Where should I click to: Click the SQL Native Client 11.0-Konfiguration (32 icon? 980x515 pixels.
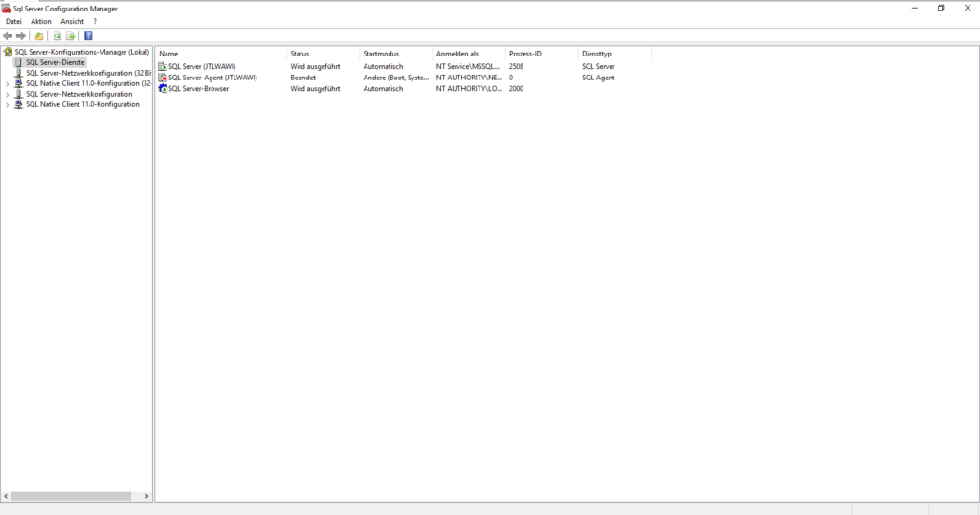(19, 83)
